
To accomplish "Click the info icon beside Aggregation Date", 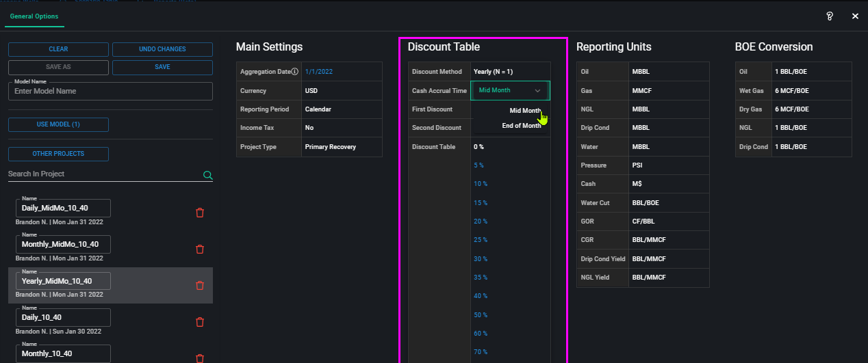I will 295,71.
